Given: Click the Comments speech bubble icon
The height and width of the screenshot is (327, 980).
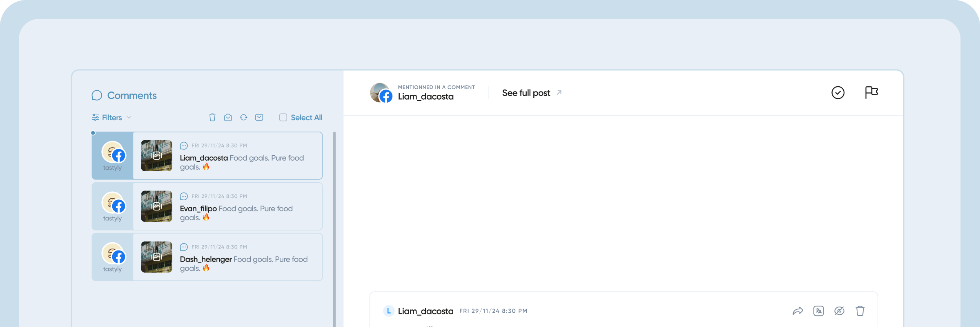Looking at the screenshot, I should click(97, 95).
